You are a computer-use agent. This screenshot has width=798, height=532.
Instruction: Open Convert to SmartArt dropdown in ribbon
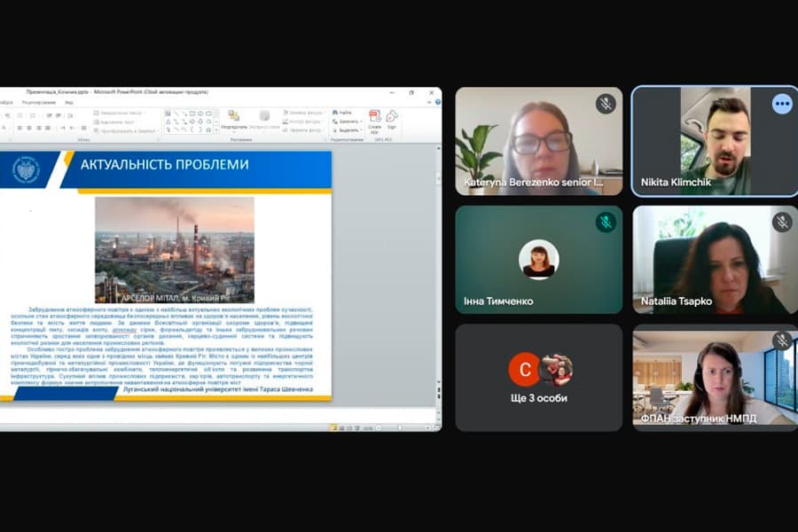pyautogui.click(x=126, y=131)
